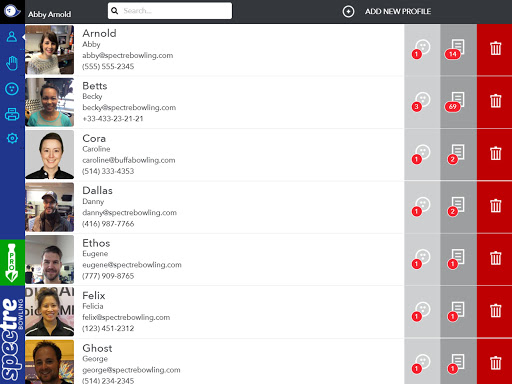The height and width of the screenshot is (384, 512).
Task: Open the profiles sidebar icon
Action: tap(12, 37)
